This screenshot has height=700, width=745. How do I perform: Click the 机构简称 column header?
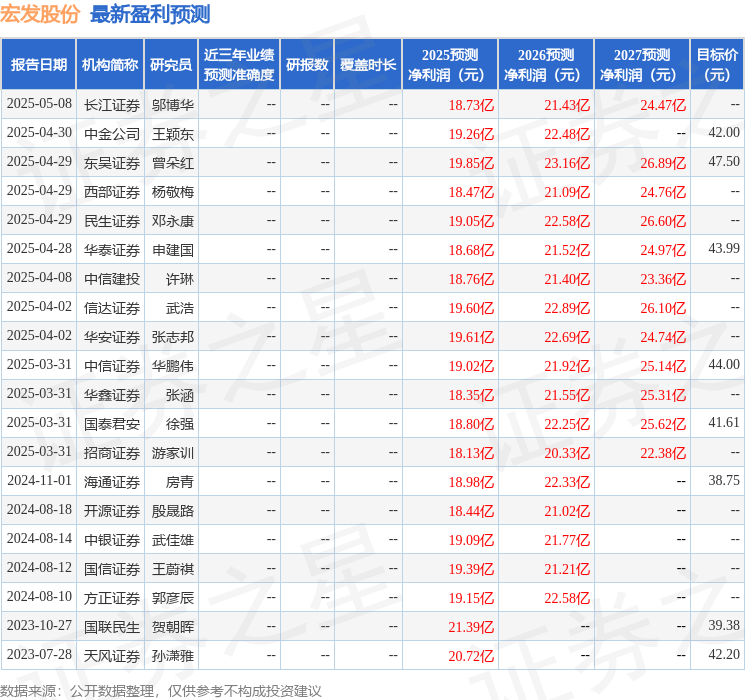(110, 65)
